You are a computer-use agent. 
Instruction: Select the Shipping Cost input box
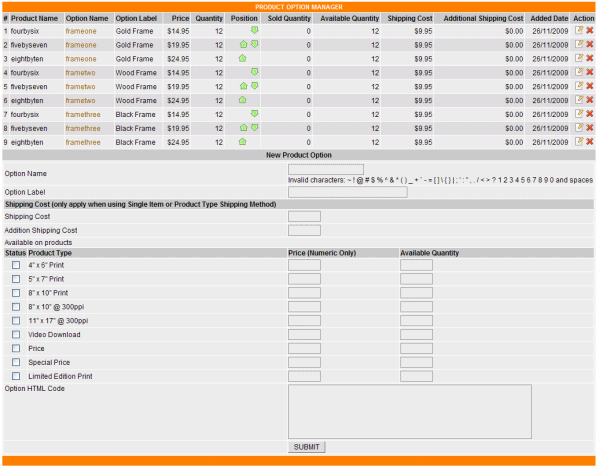point(304,217)
